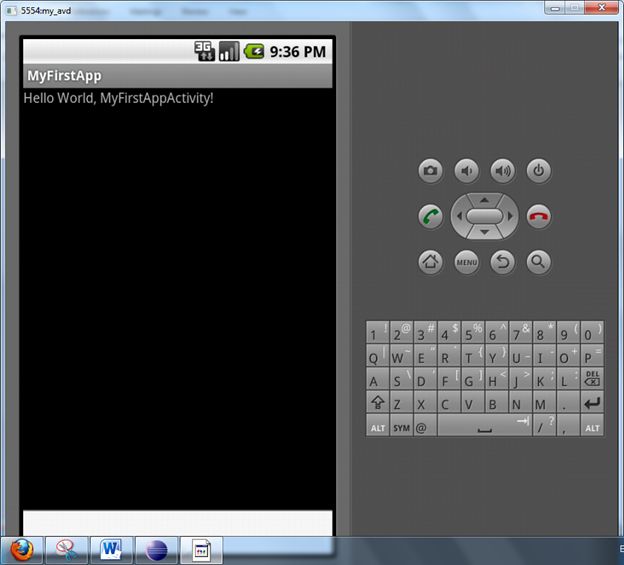The height and width of the screenshot is (565, 624).
Task: Tap the Enter return key
Action: (x=592, y=402)
